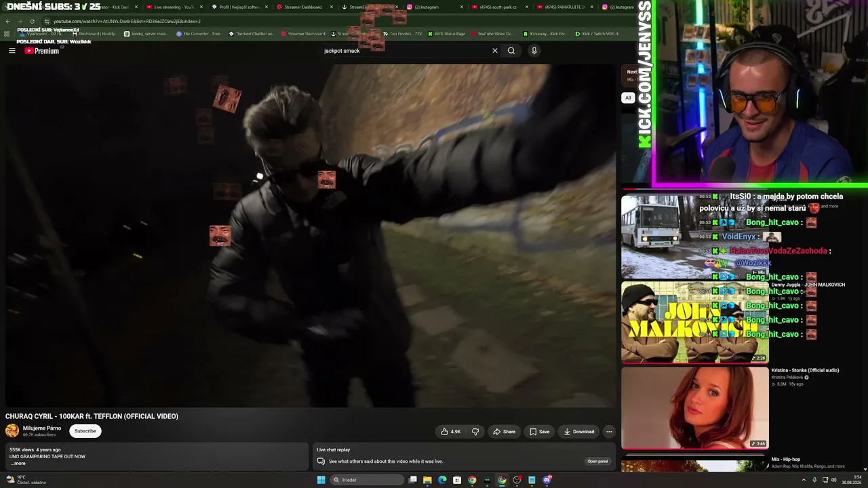
Task: Launch Microsoft Edge from the taskbar
Action: click(x=442, y=480)
